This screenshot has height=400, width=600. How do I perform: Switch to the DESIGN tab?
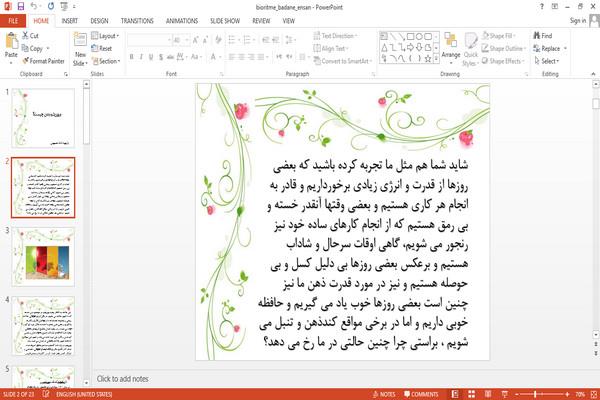pyautogui.click(x=99, y=21)
